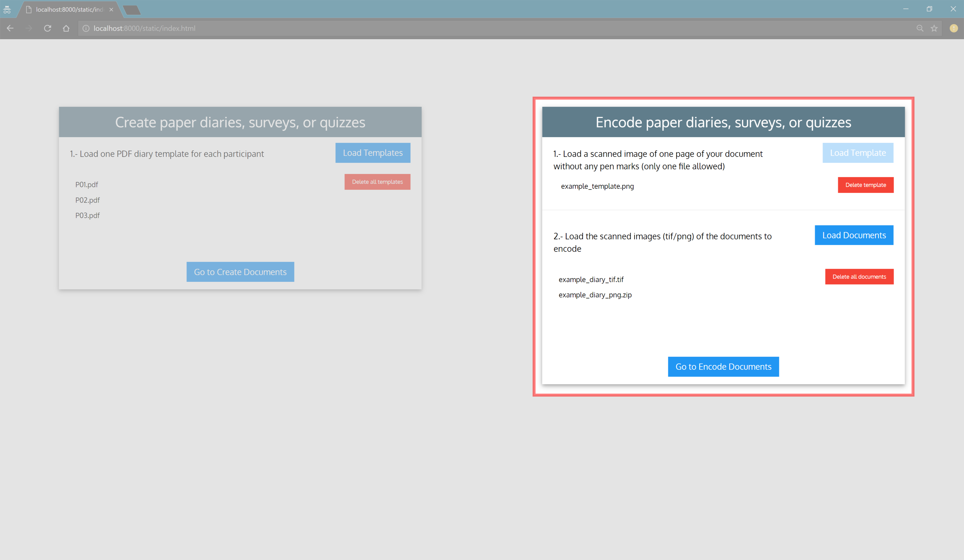The image size is (964, 560).
Task: Select example_diary_png.zip file name
Action: coord(595,295)
